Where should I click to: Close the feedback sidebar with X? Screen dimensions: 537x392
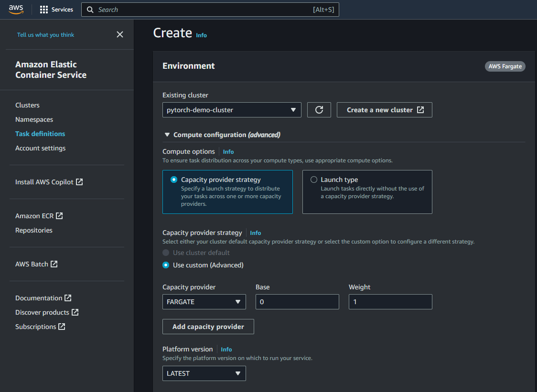pos(120,34)
